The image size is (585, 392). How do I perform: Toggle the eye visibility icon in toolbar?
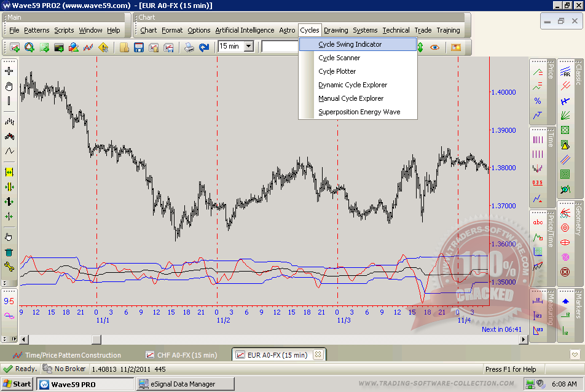point(435,47)
